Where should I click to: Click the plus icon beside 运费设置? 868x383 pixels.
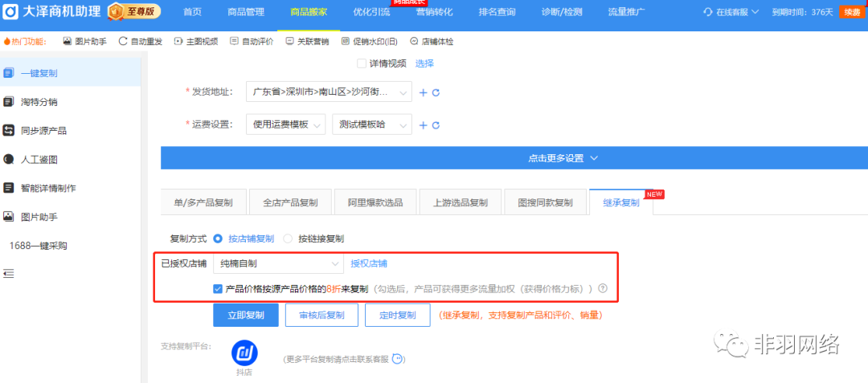pyautogui.click(x=424, y=125)
